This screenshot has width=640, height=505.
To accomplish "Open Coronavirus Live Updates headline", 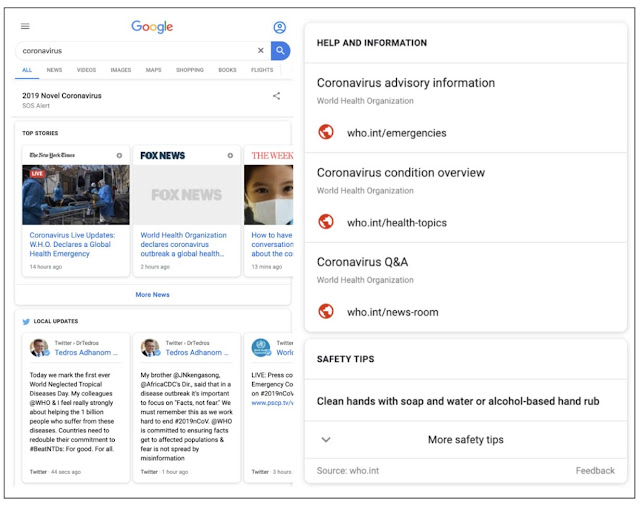I will point(72,244).
